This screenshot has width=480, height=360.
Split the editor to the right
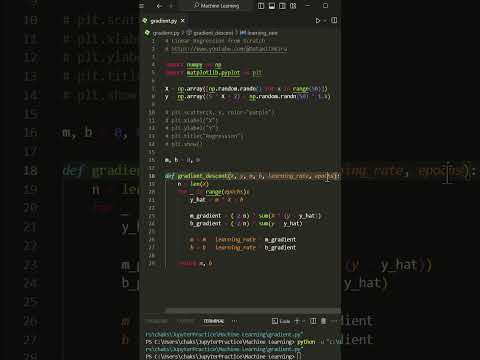coord(334,21)
